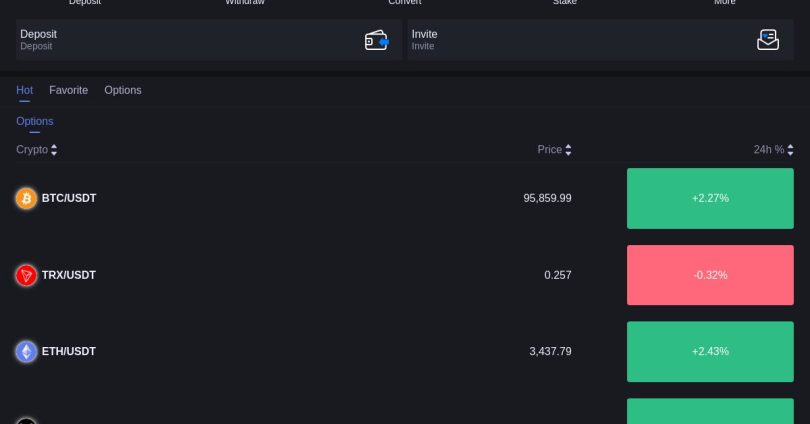The image size is (810, 424).
Task: Sort list by 24h % arrows
Action: click(x=790, y=150)
